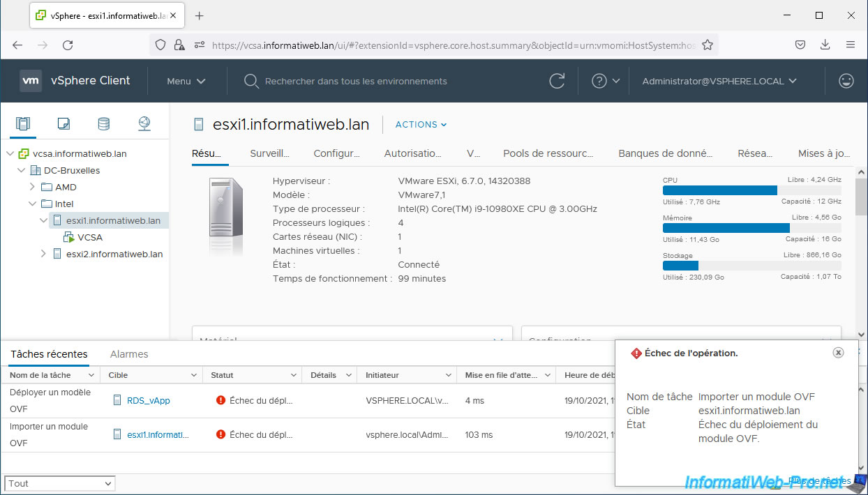
Task: Select the AMD folder in the tree
Action: pyautogui.click(x=66, y=188)
